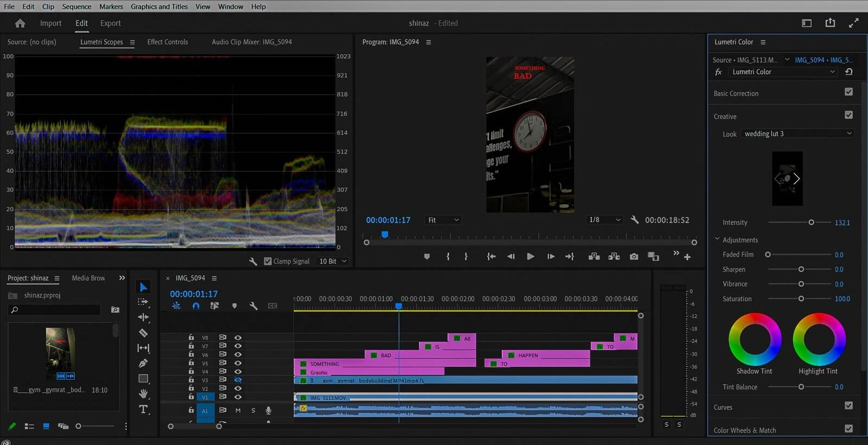
Task: Toggle timeline snapping magnet icon
Action: (196, 306)
